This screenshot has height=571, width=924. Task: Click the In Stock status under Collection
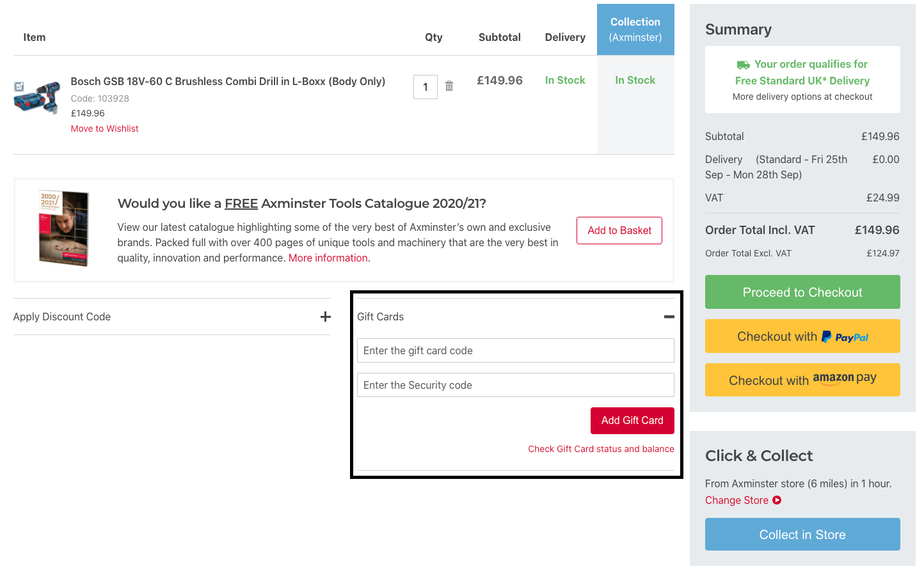[x=635, y=81]
